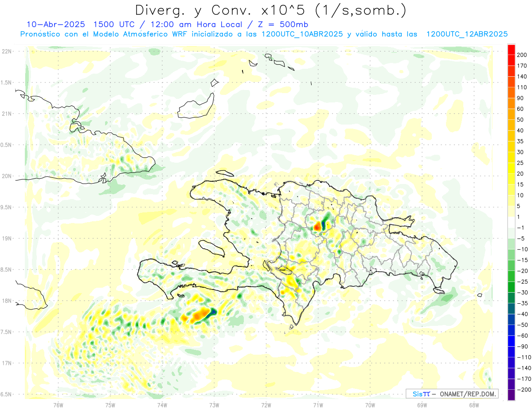Click the "-25" color bar value
Image resolution: width=532 pixels, height=411 pixels.
point(522,282)
